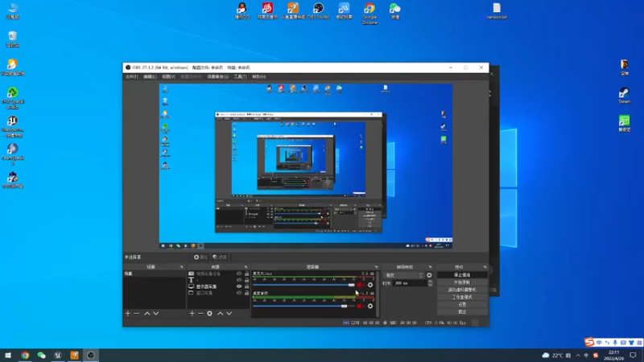Toggle the lock on the 显示器采集 source
The height and width of the screenshot is (362, 644).
tap(247, 286)
